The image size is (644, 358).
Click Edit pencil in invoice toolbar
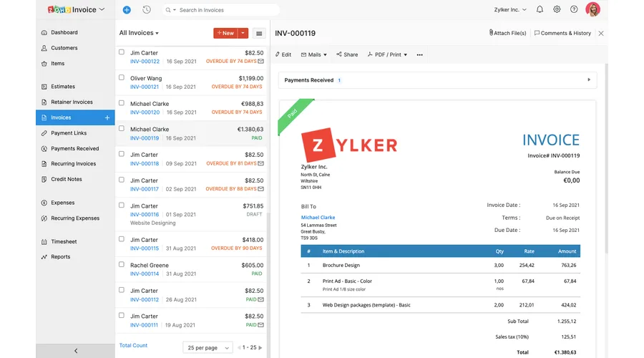[x=283, y=54]
